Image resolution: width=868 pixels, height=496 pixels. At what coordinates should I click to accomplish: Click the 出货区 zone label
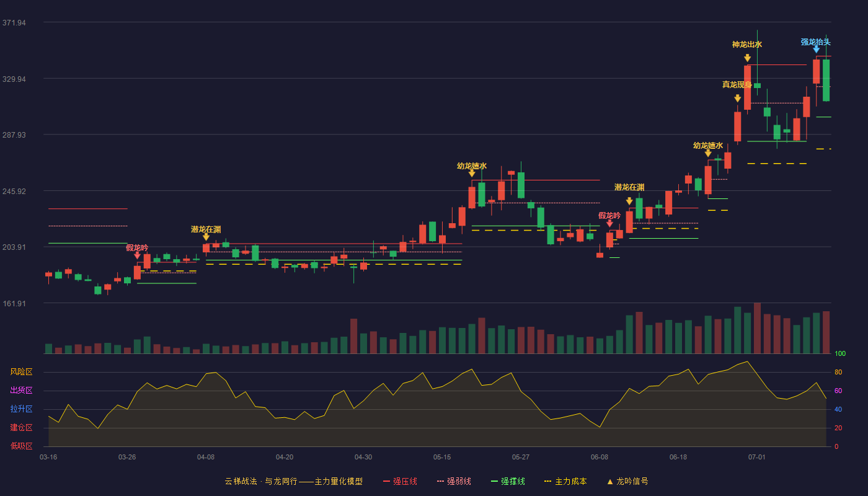point(21,391)
